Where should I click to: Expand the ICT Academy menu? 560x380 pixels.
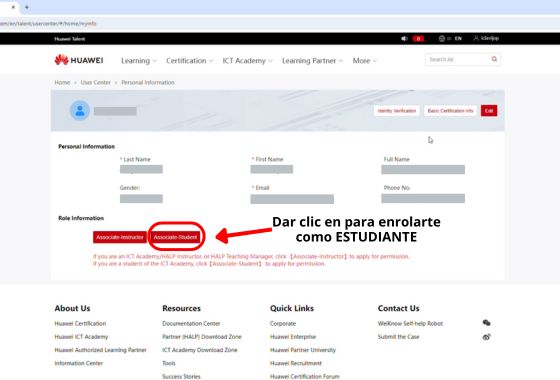[247, 61]
